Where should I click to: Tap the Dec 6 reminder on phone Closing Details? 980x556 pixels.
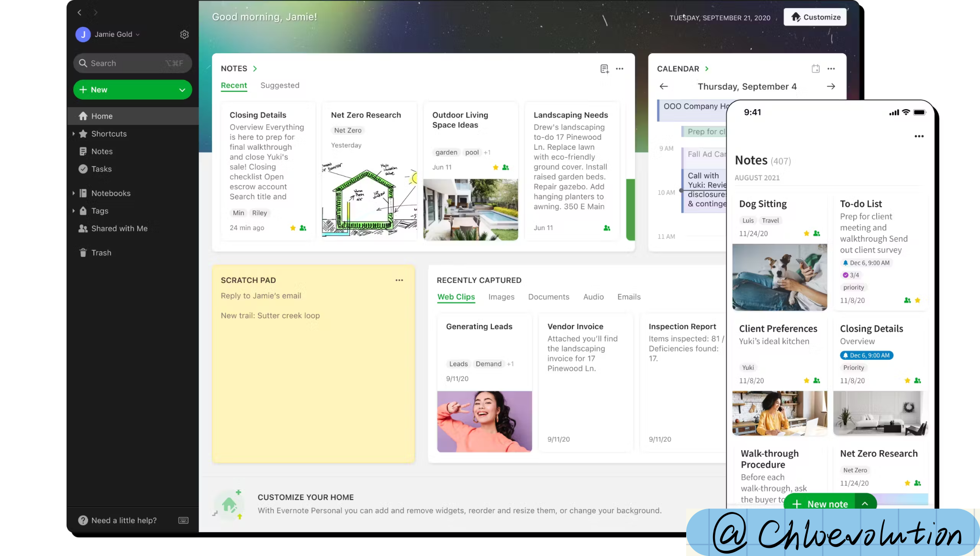867,356
